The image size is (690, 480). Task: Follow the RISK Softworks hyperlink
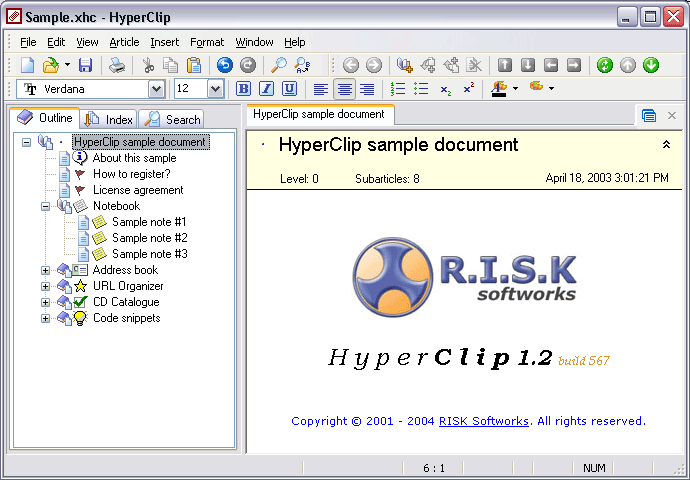484,421
